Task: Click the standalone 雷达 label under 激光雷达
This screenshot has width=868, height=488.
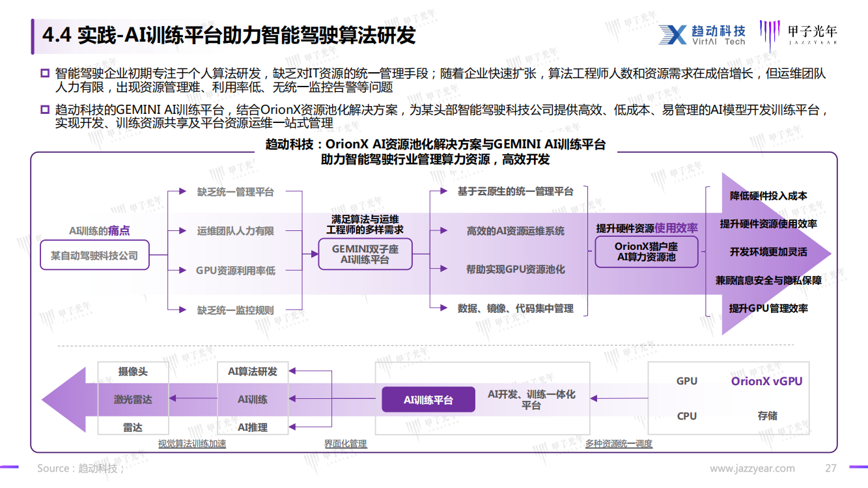Action: pos(133,427)
